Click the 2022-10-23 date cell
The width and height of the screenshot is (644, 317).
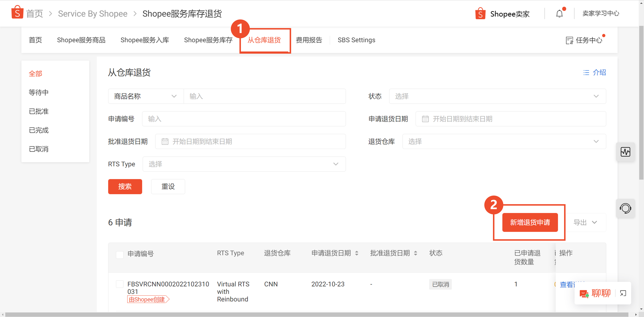tap(328, 284)
